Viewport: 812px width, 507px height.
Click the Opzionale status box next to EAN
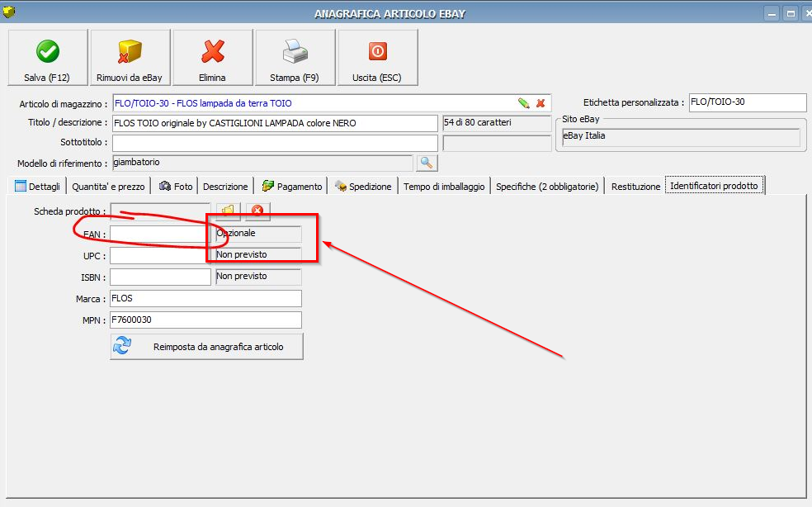[x=258, y=234]
